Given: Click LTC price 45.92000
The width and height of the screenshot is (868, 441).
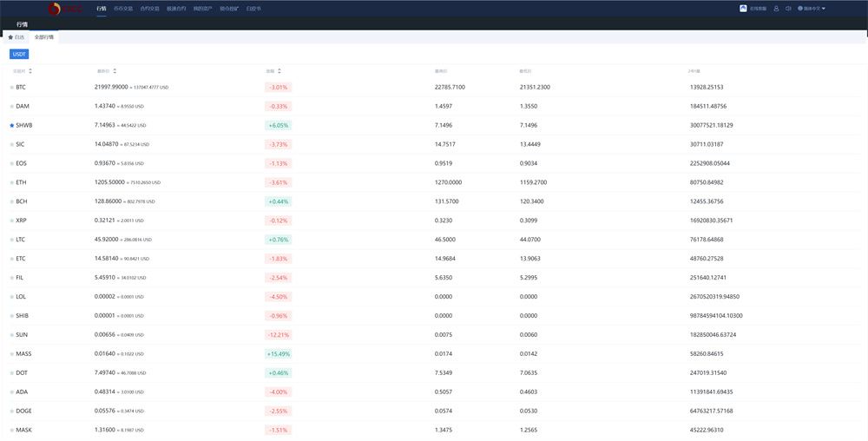Looking at the screenshot, I should (106, 240).
